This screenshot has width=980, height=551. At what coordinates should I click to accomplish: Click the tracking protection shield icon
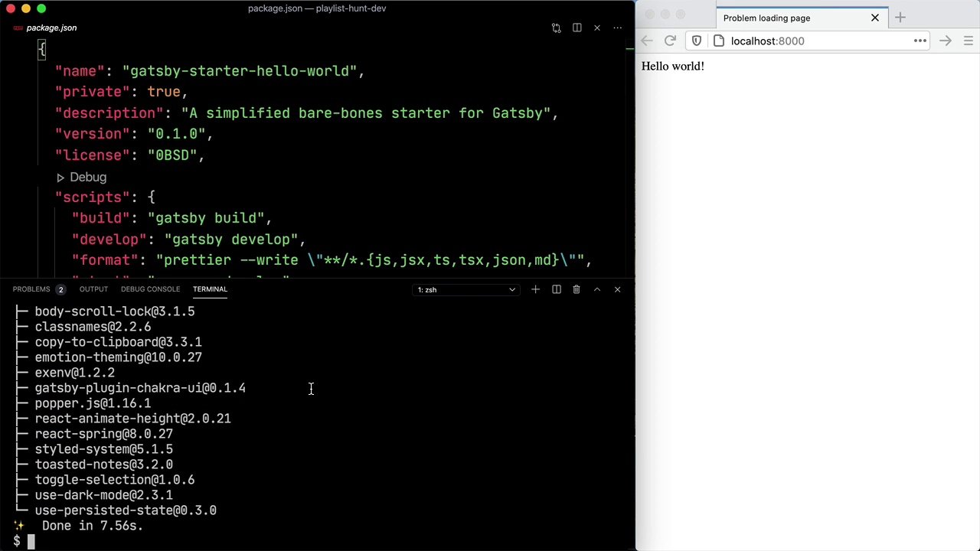point(696,41)
